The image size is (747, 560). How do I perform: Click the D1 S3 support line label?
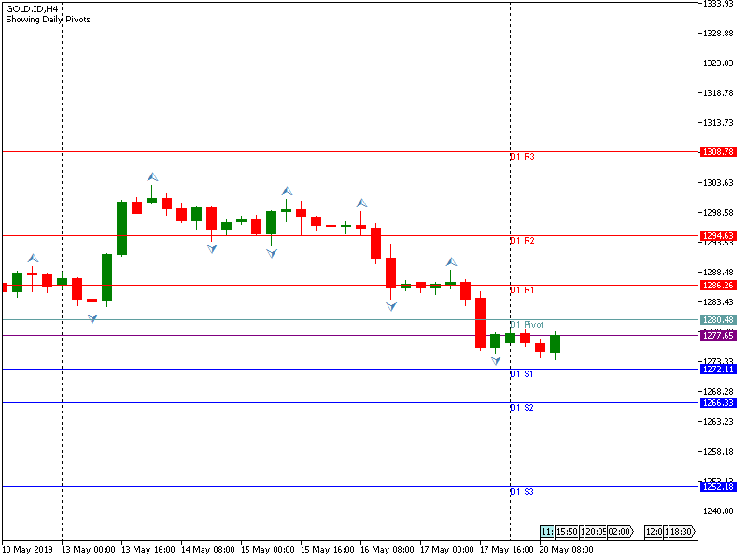[522, 491]
